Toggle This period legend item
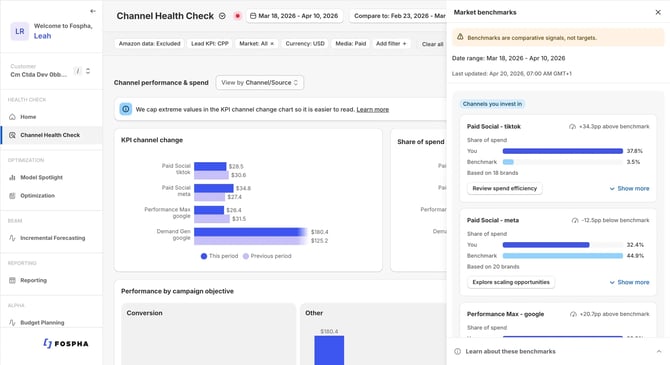The width and height of the screenshot is (670, 365). pyautogui.click(x=219, y=256)
